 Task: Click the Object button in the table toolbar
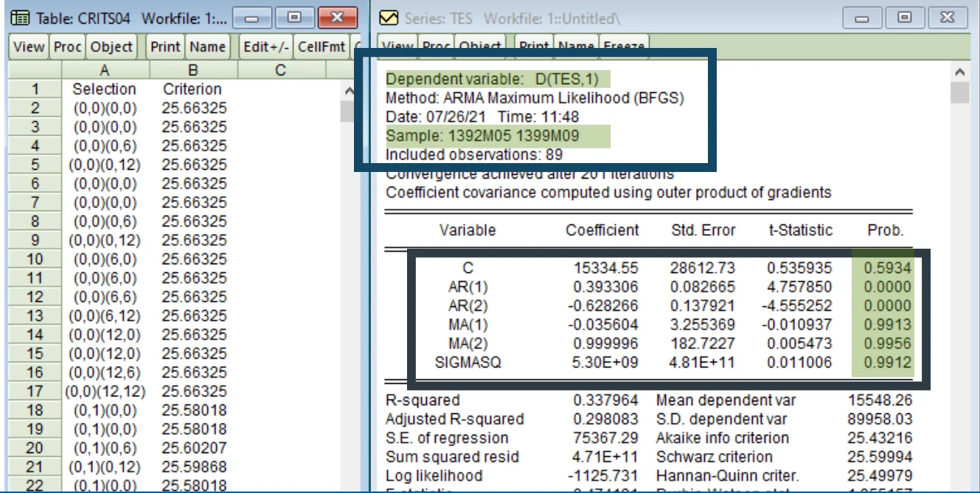[111, 47]
